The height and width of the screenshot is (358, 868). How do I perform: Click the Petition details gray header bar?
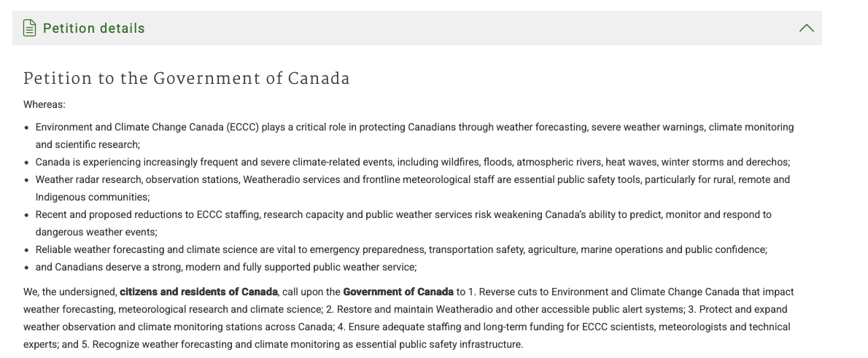tap(416, 28)
